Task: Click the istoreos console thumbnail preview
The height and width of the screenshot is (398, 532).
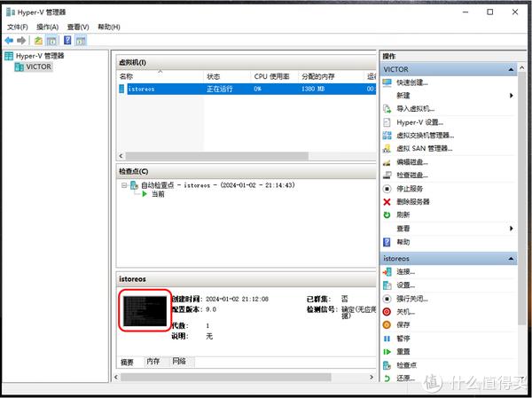Action: tap(145, 311)
